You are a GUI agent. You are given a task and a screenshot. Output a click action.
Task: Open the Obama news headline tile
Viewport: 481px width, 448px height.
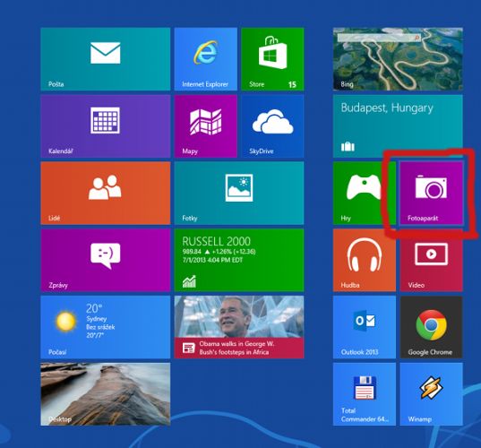tap(239, 327)
